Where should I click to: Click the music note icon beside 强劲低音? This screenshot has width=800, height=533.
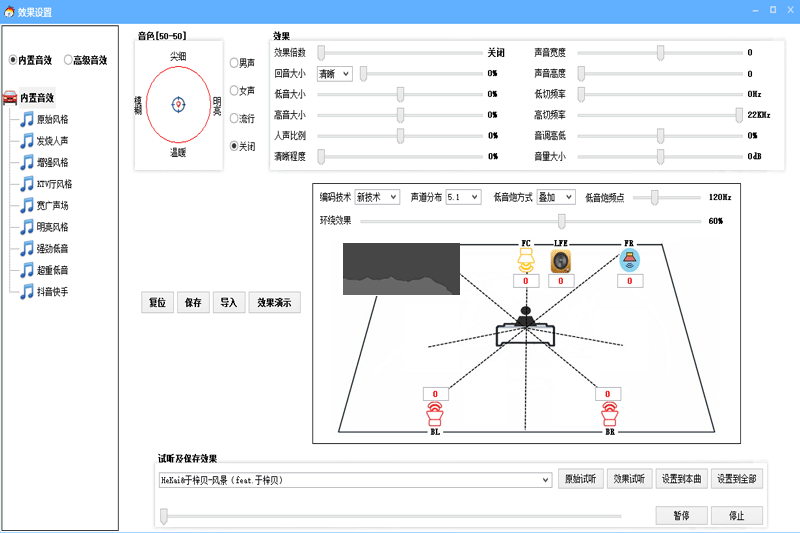click(27, 248)
